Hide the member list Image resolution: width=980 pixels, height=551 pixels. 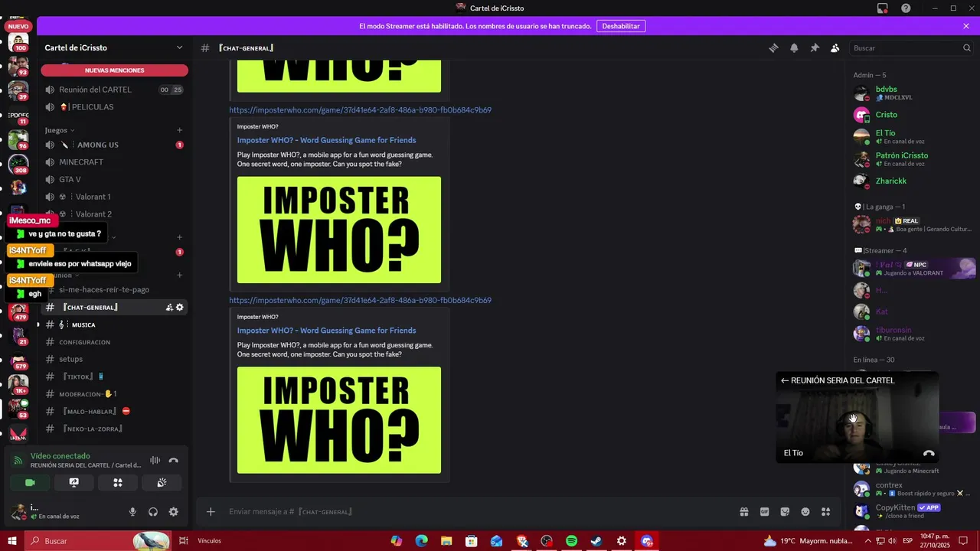click(835, 47)
